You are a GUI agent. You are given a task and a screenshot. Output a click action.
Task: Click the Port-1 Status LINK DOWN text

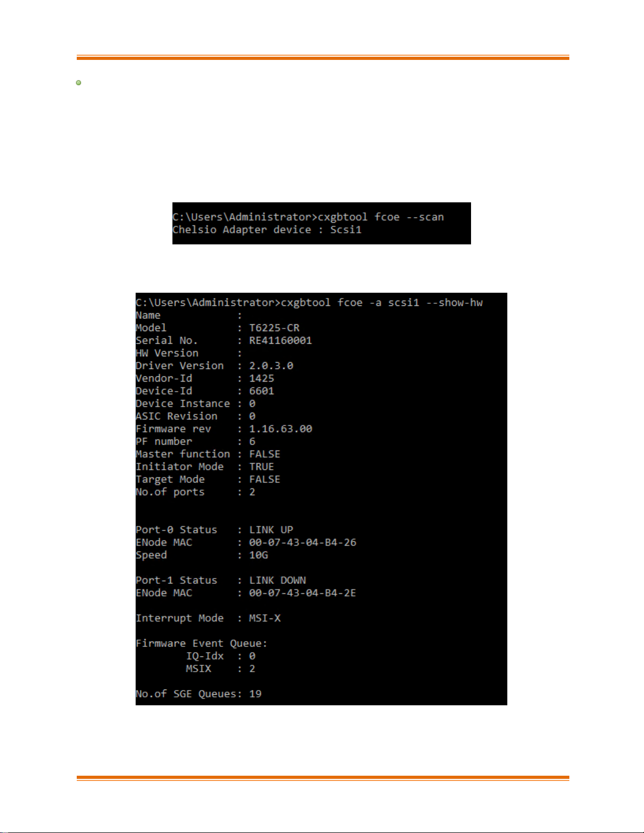click(278, 580)
